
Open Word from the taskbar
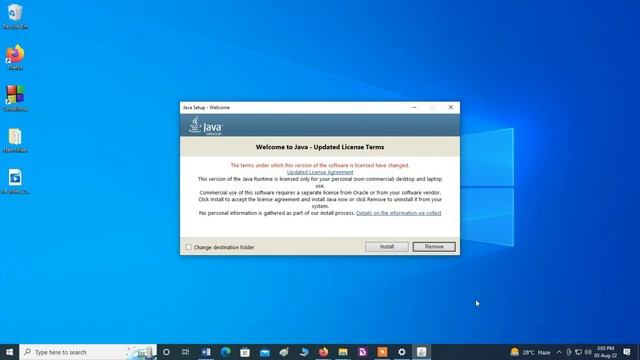pos(206,352)
